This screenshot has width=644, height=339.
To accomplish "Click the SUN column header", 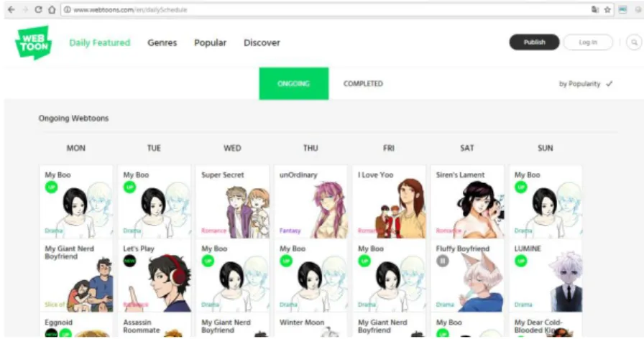I will [546, 148].
